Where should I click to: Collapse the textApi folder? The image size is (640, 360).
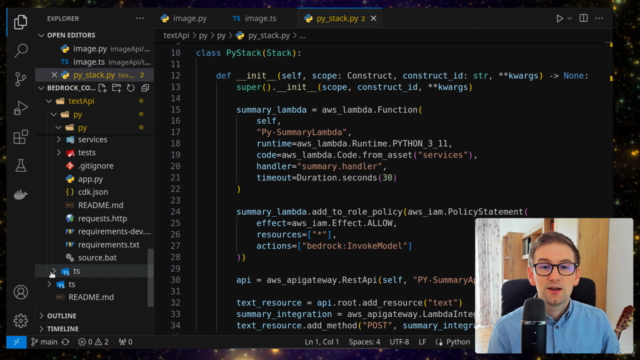click(49, 101)
